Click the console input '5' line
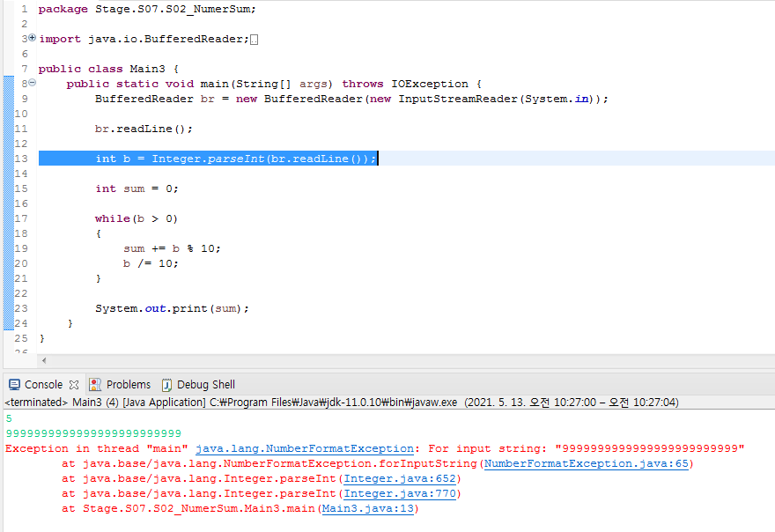 [9, 418]
